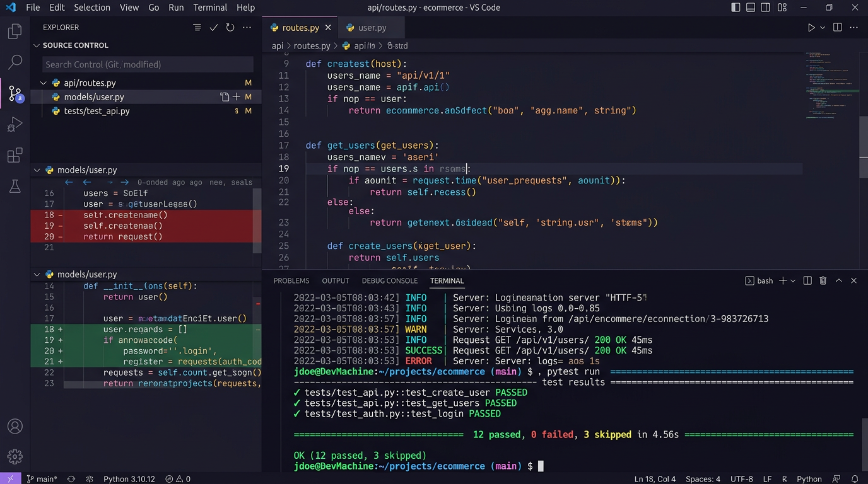868x484 pixels.
Task: Open Run and Debug in activity bar
Action: 15,125
